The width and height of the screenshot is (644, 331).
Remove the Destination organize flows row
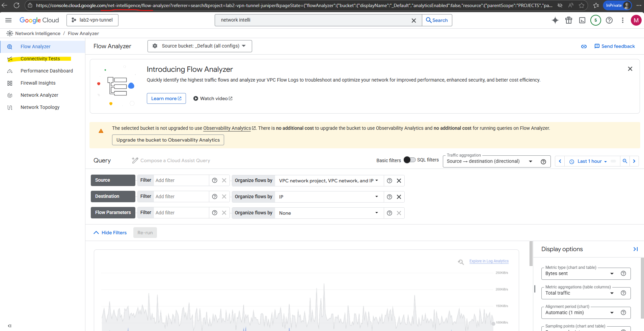pyautogui.click(x=399, y=197)
